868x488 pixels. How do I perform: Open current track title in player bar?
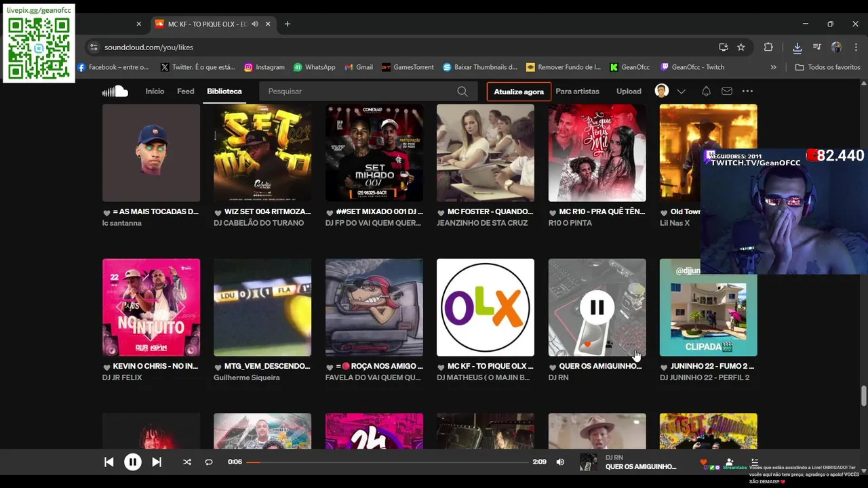pos(641,466)
